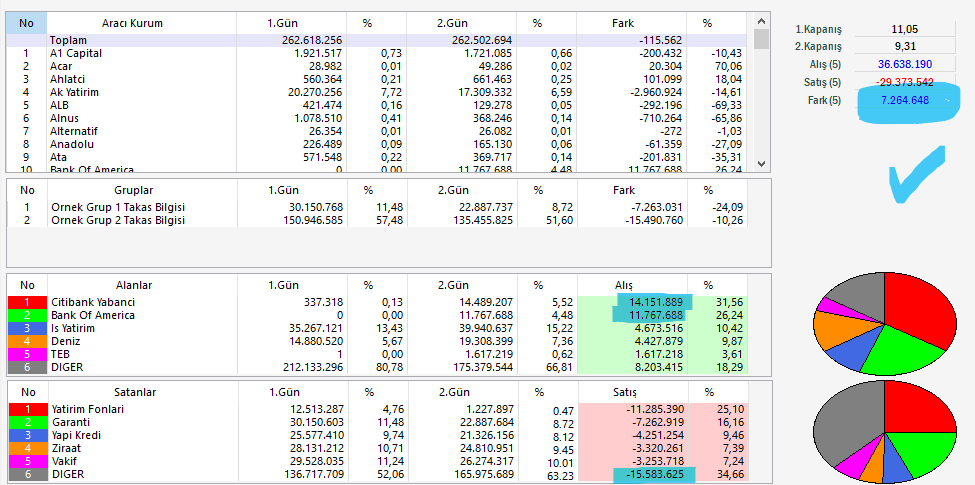975x485 pixels.
Task: Select the magenta swatch beside Vakif
Action: (x=27, y=461)
